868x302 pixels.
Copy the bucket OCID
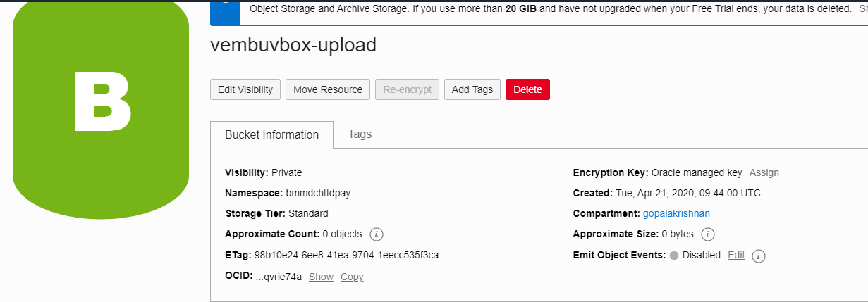[352, 277]
